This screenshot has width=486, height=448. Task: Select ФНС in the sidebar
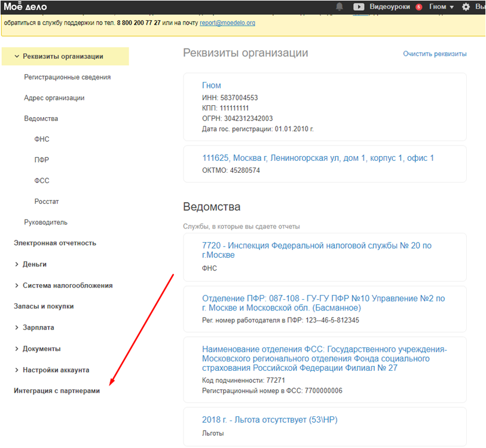(42, 139)
